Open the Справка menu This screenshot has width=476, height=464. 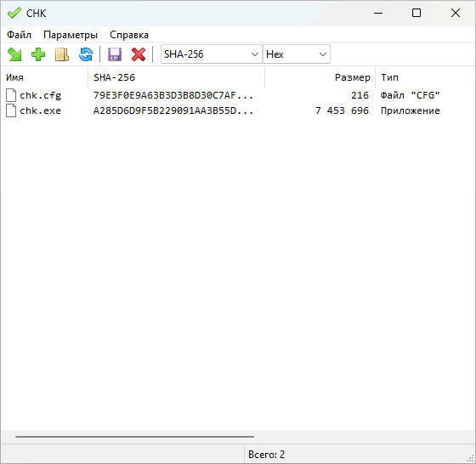click(x=129, y=35)
